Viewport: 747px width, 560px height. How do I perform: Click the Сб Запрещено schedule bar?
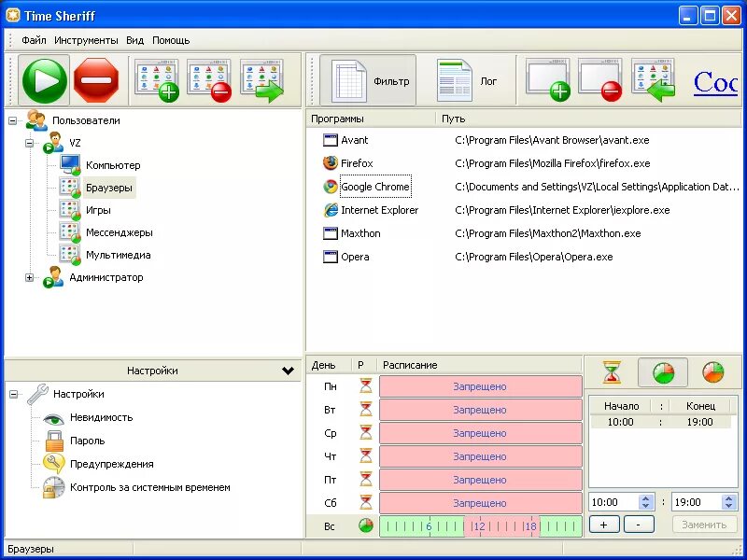tap(481, 503)
